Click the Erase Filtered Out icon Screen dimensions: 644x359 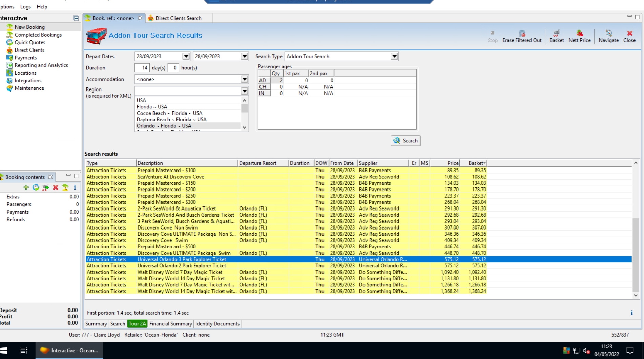tap(522, 33)
